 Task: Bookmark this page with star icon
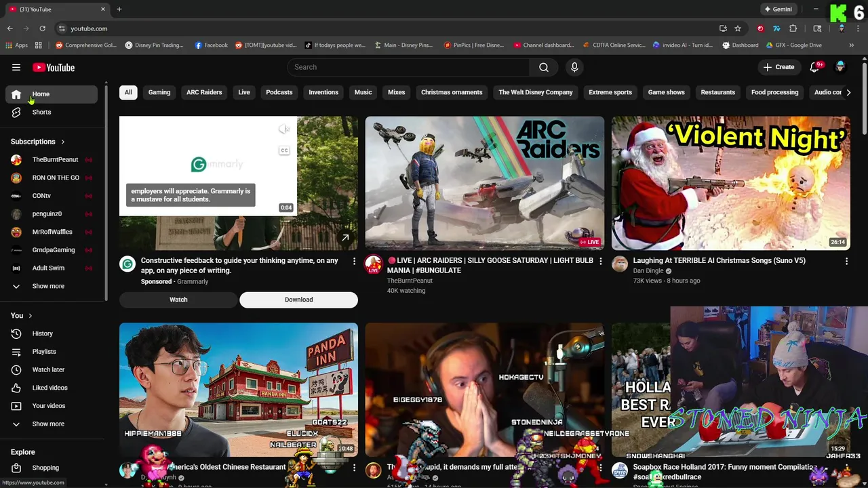[x=738, y=28]
